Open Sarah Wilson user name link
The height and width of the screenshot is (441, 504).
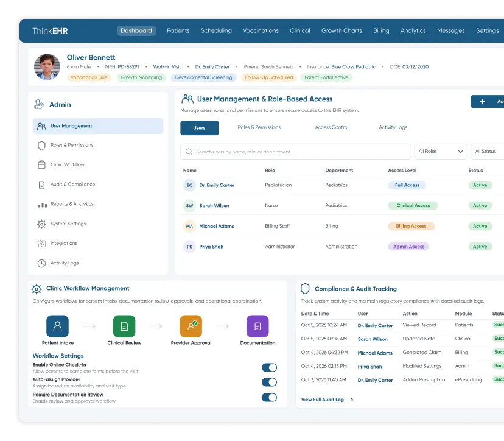[x=214, y=205]
